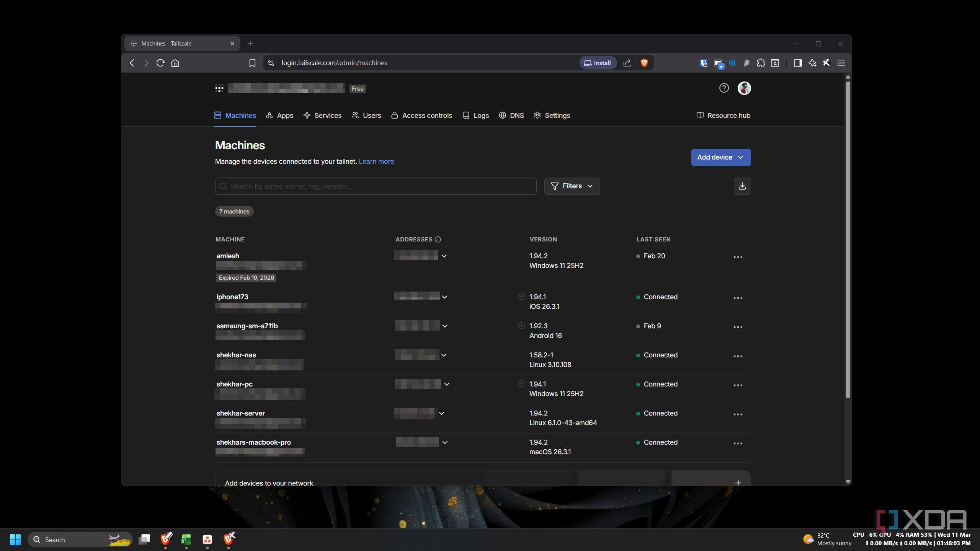Switch to the Services tab
This screenshot has height=551, width=980.
coord(322,116)
